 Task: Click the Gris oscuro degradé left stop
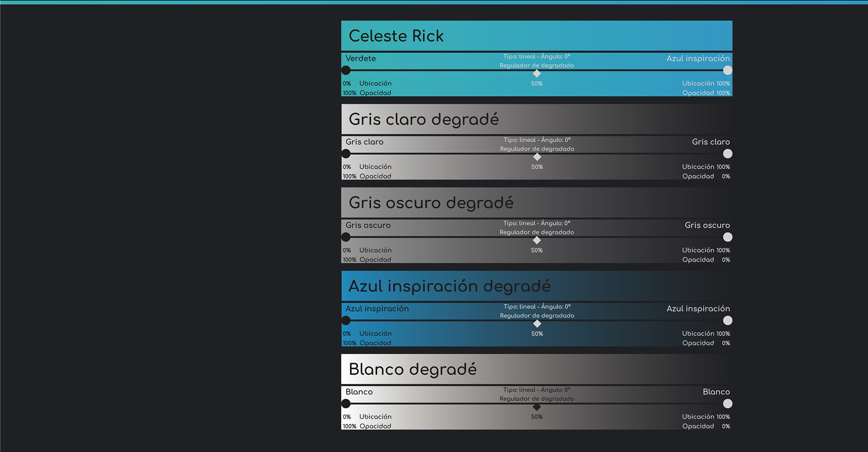pos(346,237)
